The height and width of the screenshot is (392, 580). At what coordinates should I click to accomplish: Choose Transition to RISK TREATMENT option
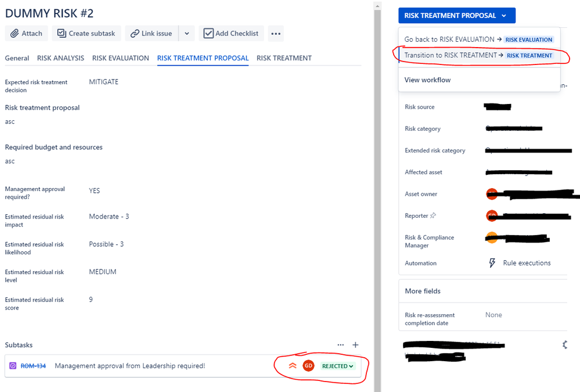pyautogui.click(x=479, y=55)
